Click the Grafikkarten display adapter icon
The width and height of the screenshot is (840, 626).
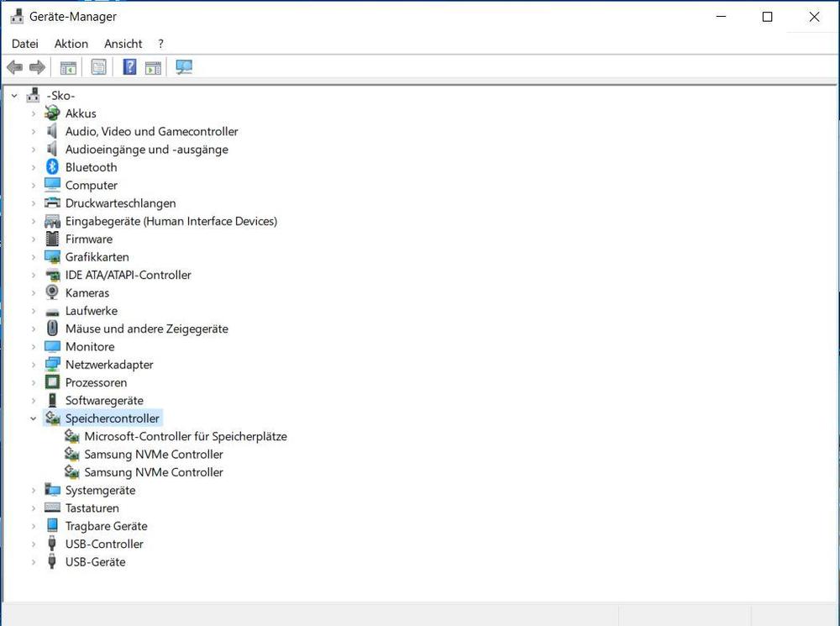pos(53,257)
